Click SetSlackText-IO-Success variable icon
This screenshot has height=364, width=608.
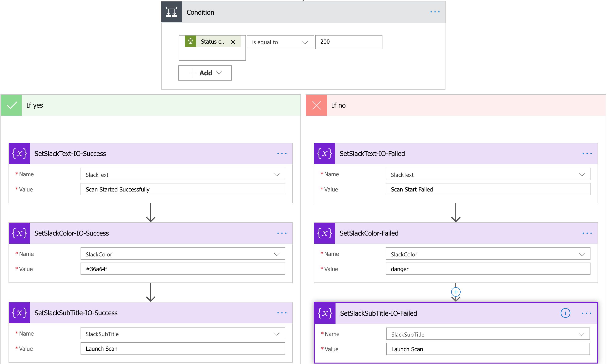click(x=19, y=154)
